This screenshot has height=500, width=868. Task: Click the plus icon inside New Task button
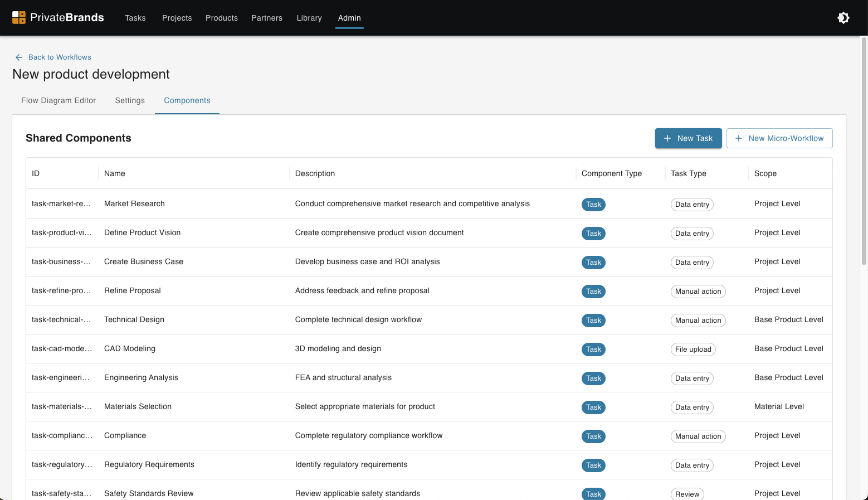[x=668, y=138]
